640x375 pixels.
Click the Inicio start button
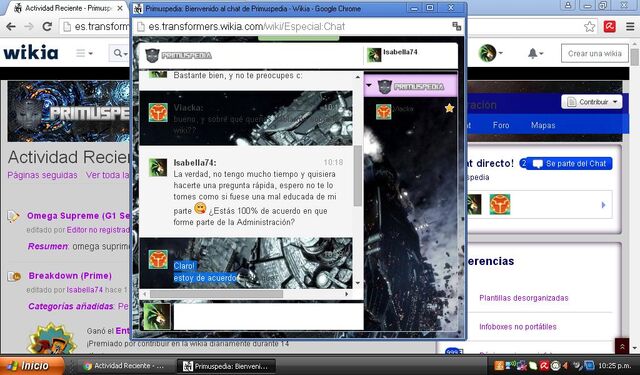point(32,366)
